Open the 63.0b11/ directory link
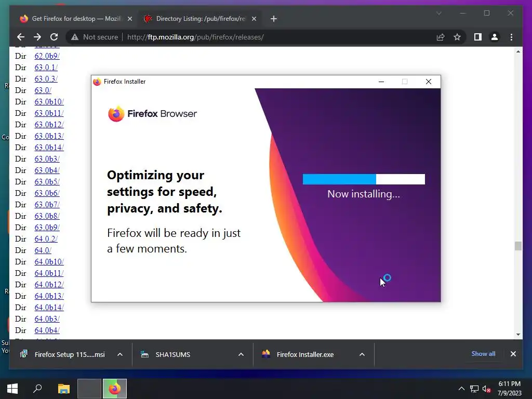532x399 pixels. pos(49,113)
